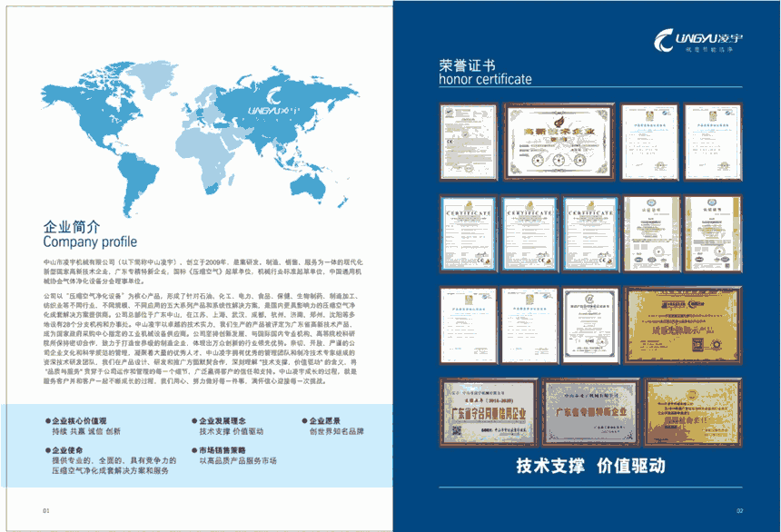The image size is (781, 532).
Task: Click the mission text beginning 提供专业的、全面的
Action: tap(114, 466)
